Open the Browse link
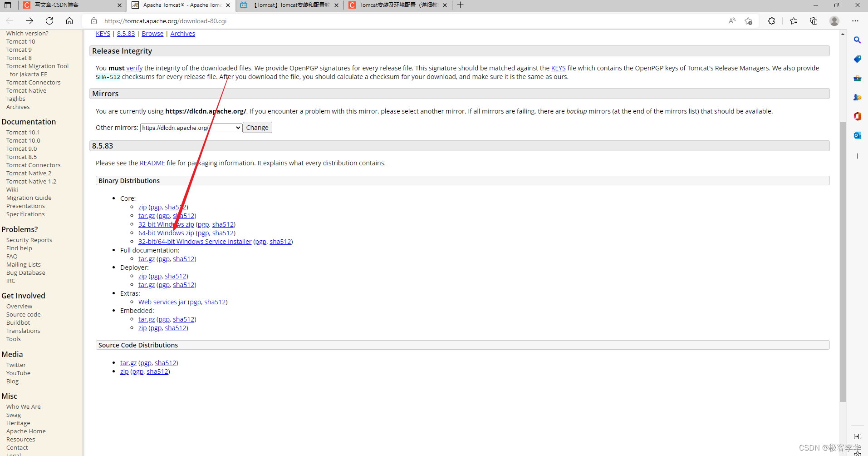Screen dimensions: 868x456 tap(152, 34)
